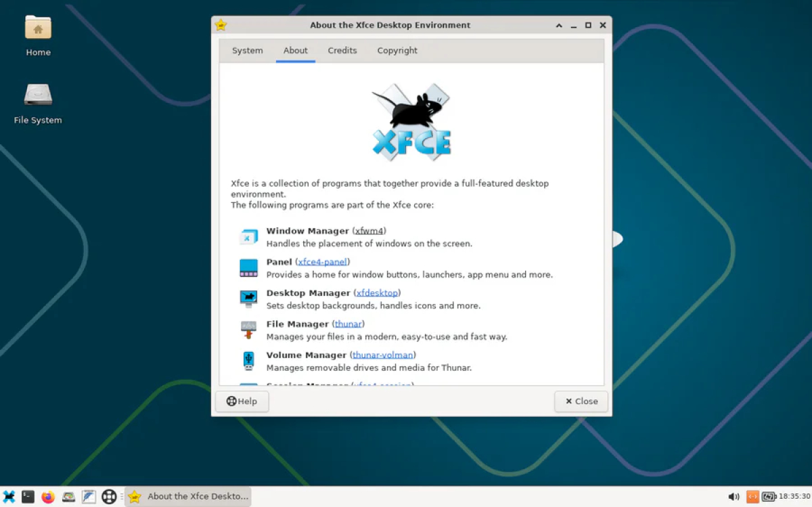Open the Xfce applications menu in the panel
Image resolution: width=812 pixels, height=507 pixels.
coord(9,497)
